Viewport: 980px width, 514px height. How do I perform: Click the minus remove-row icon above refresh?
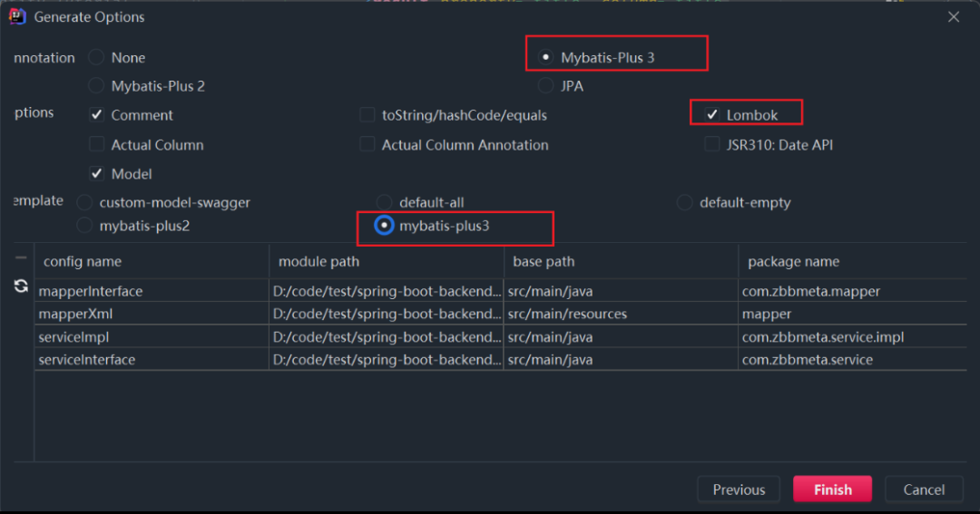[x=21, y=257]
